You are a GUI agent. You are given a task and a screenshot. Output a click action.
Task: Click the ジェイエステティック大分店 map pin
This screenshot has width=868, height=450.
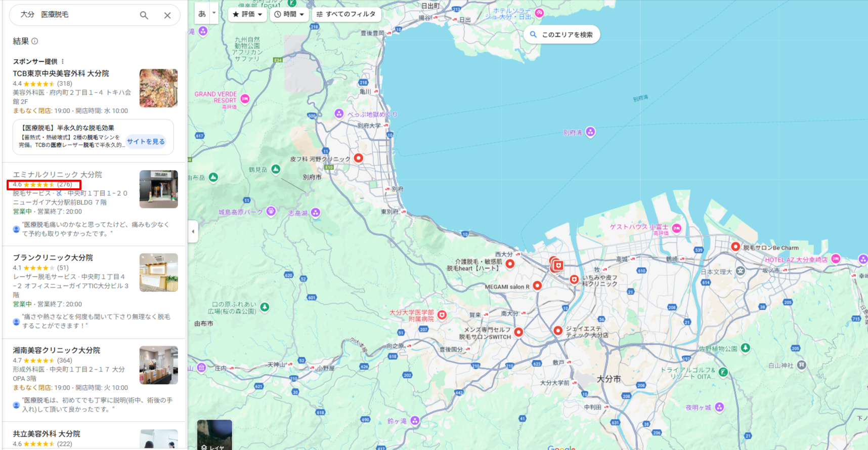[x=558, y=331]
